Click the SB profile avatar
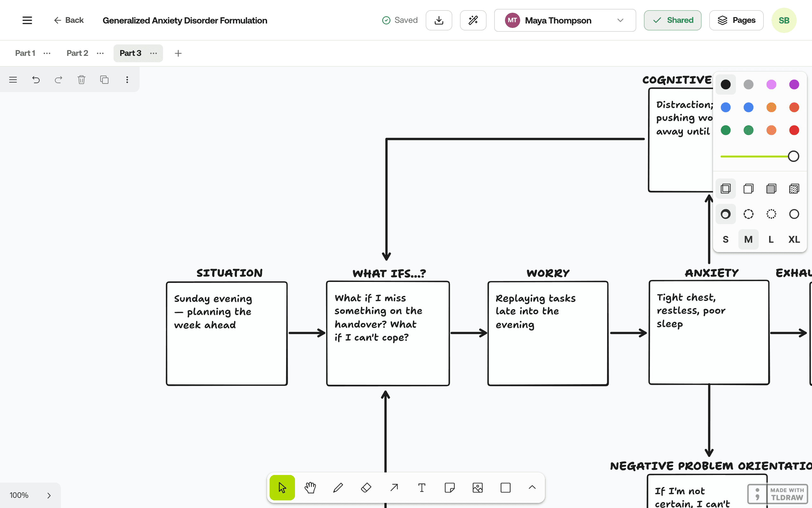Image resolution: width=812 pixels, height=508 pixels. tap(784, 21)
